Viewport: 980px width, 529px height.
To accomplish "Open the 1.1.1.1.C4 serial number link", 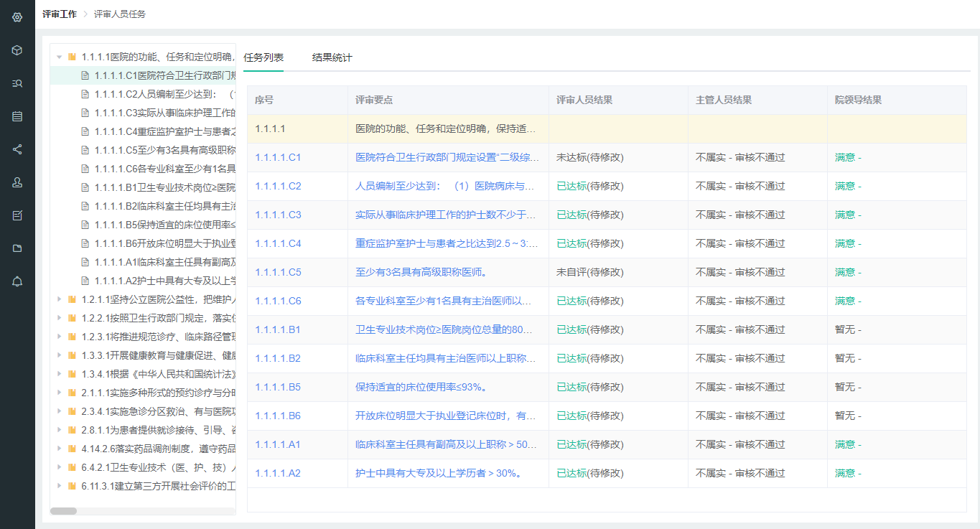I will coord(278,243).
